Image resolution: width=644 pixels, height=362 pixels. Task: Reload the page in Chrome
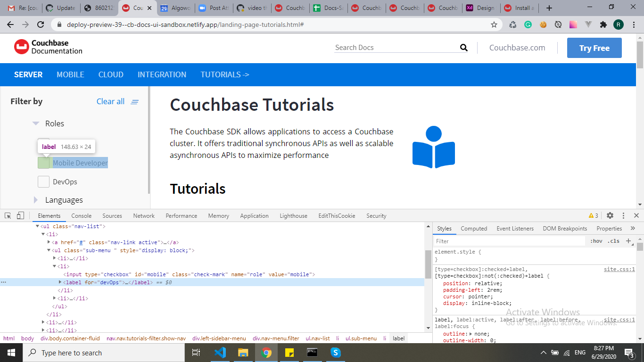[x=41, y=25]
